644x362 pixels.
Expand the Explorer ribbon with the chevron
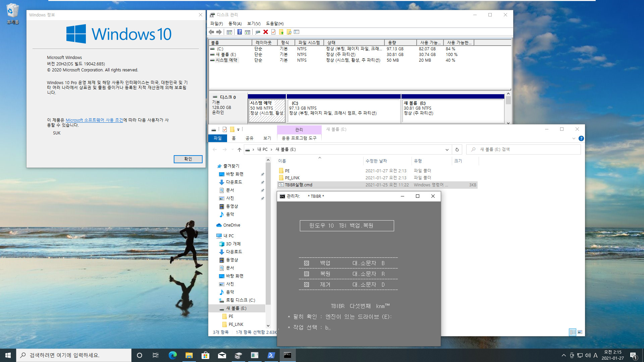(574, 138)
